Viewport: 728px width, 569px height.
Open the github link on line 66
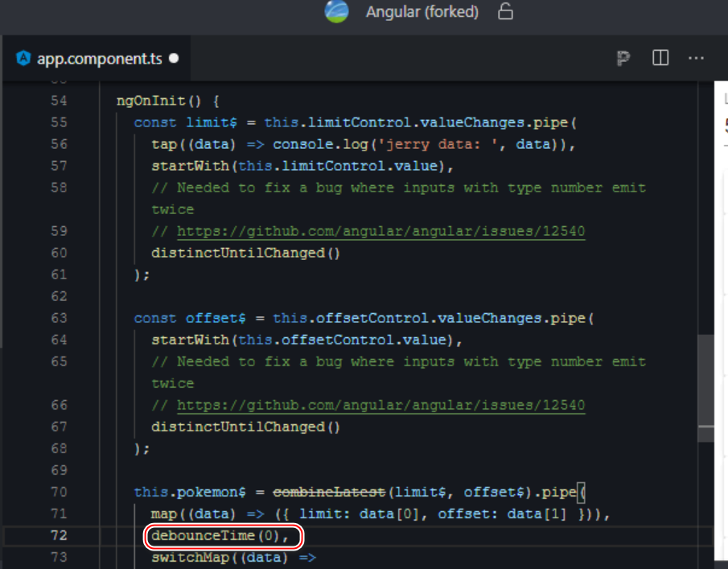point(380,405)
